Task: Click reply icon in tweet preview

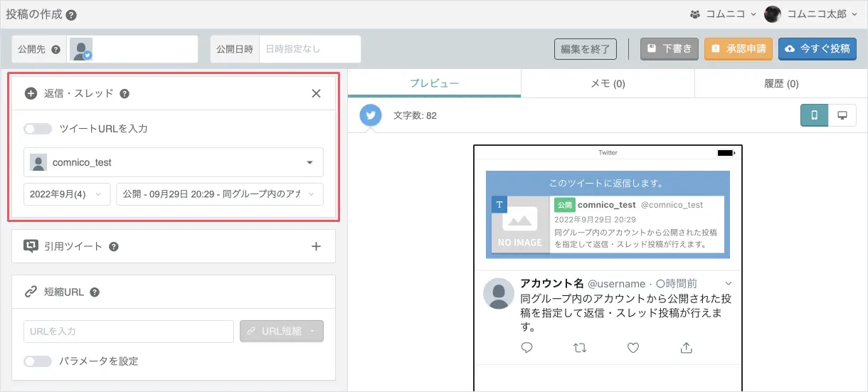Action: [x=527, y=348]
